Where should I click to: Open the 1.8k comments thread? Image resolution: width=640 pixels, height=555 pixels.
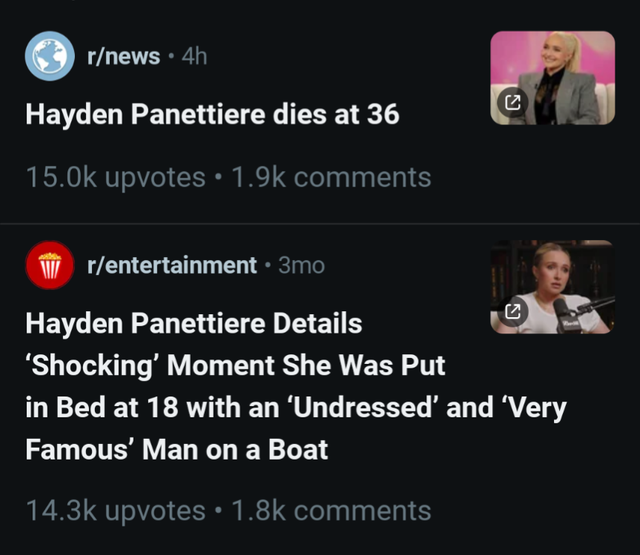pyautogui.click(x=331, y=511)
